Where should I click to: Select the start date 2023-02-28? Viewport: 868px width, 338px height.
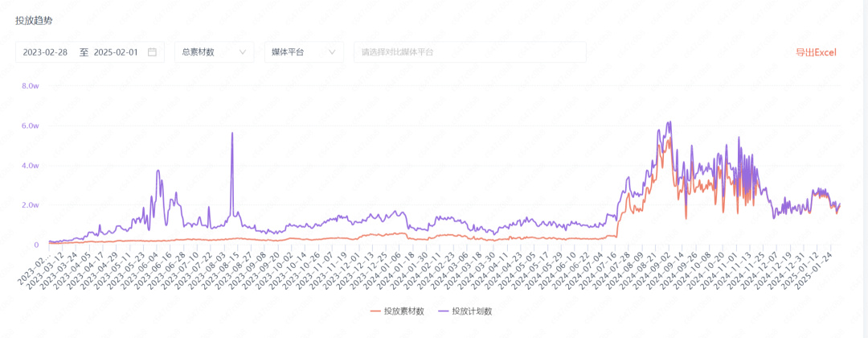point(45,52)
